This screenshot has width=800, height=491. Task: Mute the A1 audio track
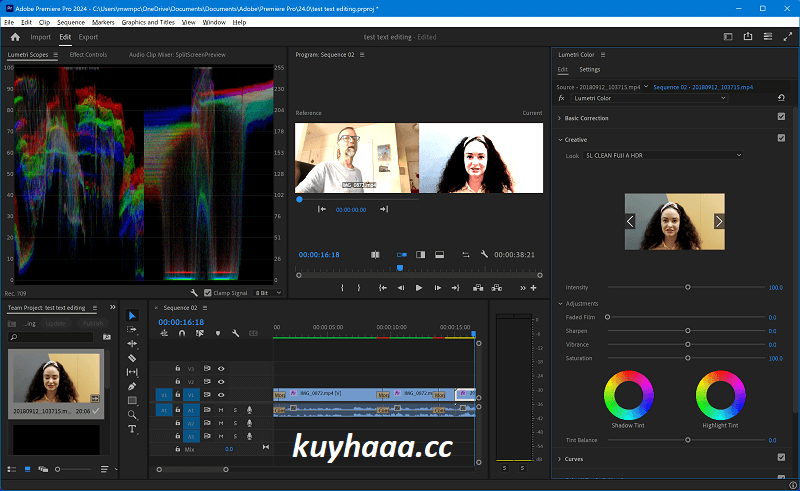[221, 409]
